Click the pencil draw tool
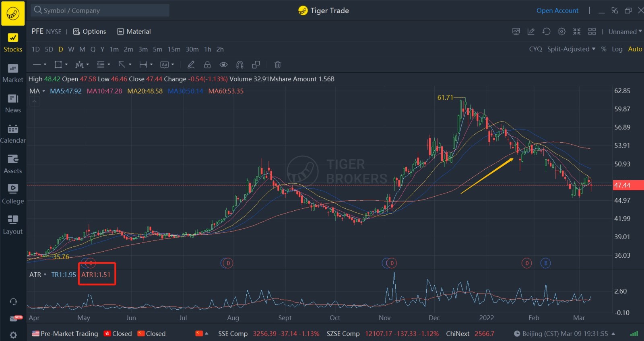The height and width of the screenshot is (341, 644). (191, 65)
